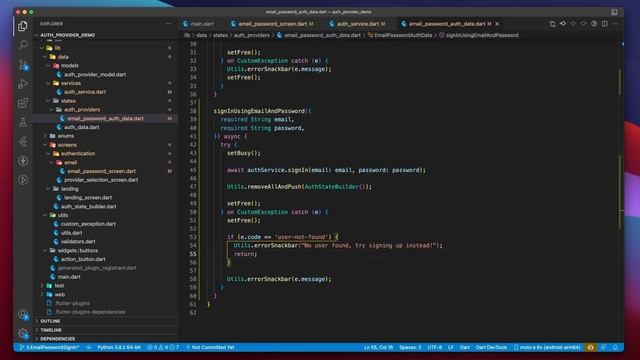Open Dart DevTools from status bar
The image size is (640, 360).
(491, 347)
